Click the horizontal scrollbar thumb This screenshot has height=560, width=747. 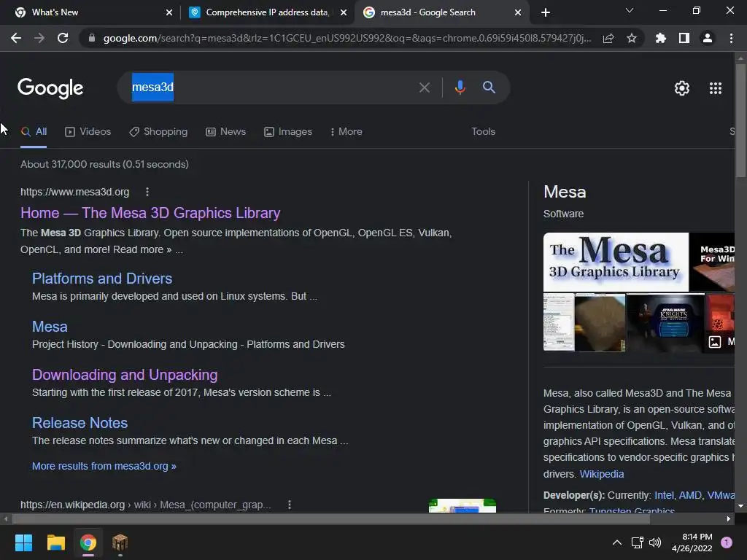point(330,519)
